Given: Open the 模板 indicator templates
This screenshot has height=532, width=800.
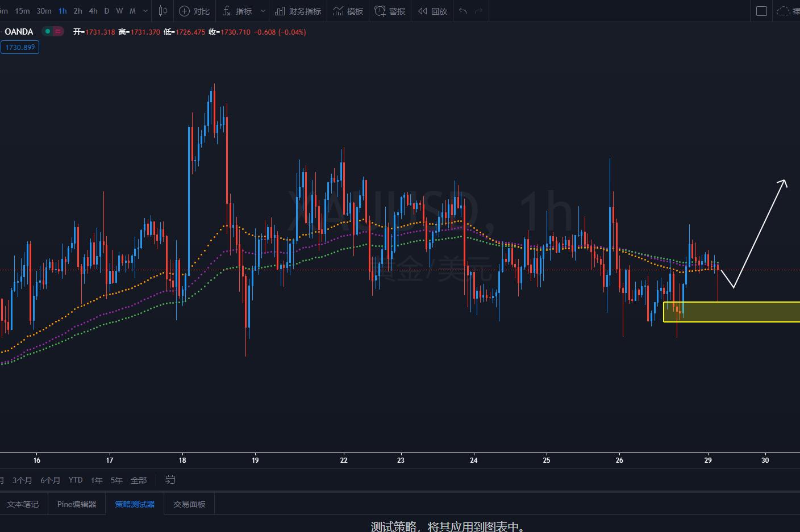Looking at the screenshot, I should pos(348,11).
